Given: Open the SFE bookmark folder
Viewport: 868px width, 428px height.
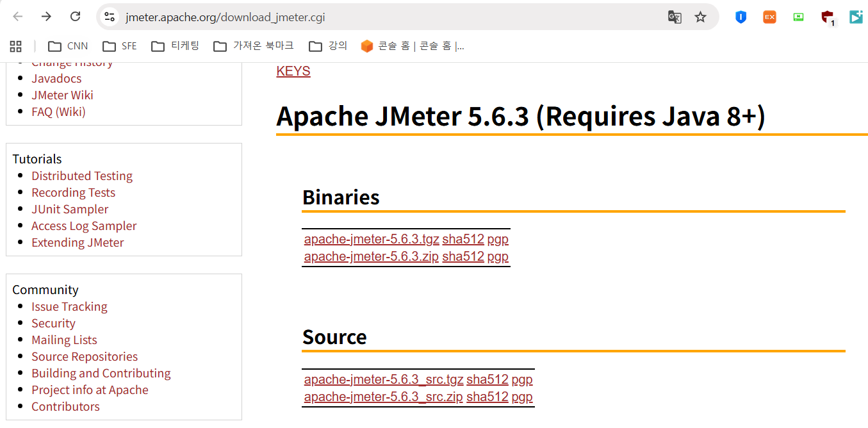Looking at the screenshot, I should click(x=120, y=46).
